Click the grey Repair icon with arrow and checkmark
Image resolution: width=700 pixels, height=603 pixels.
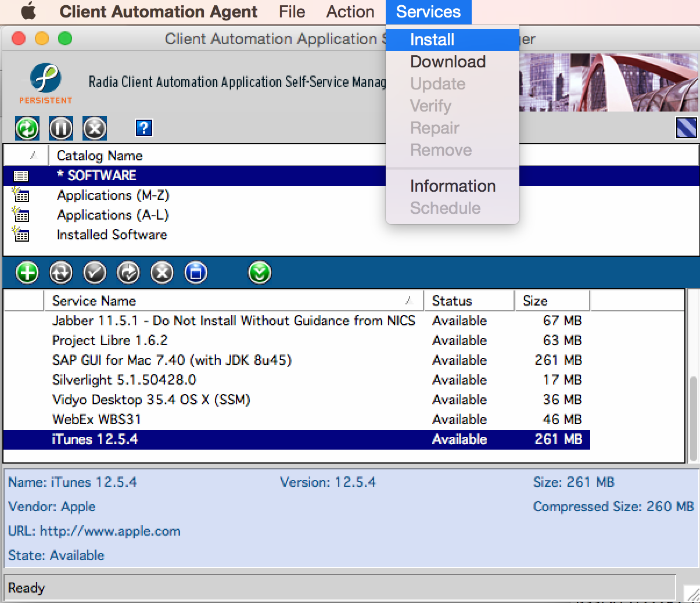click(x=128, y=272)
